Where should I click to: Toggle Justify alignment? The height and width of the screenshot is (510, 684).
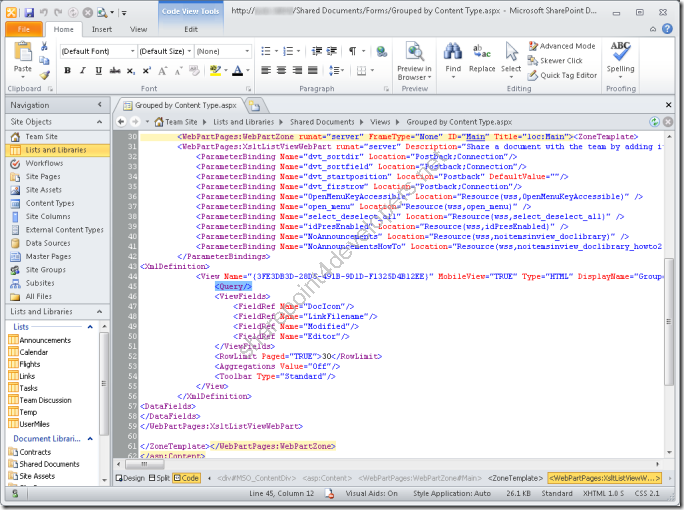click(x=312, y=70)
